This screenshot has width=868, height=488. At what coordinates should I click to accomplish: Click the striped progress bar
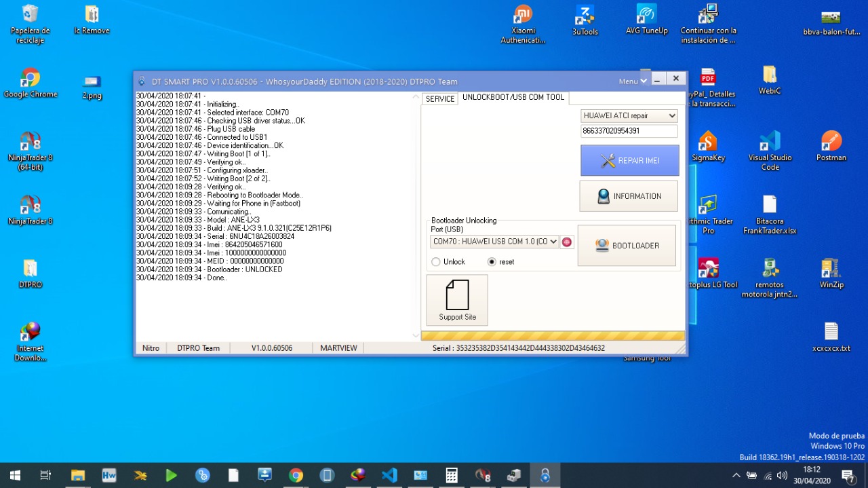[x=553, y=335]
